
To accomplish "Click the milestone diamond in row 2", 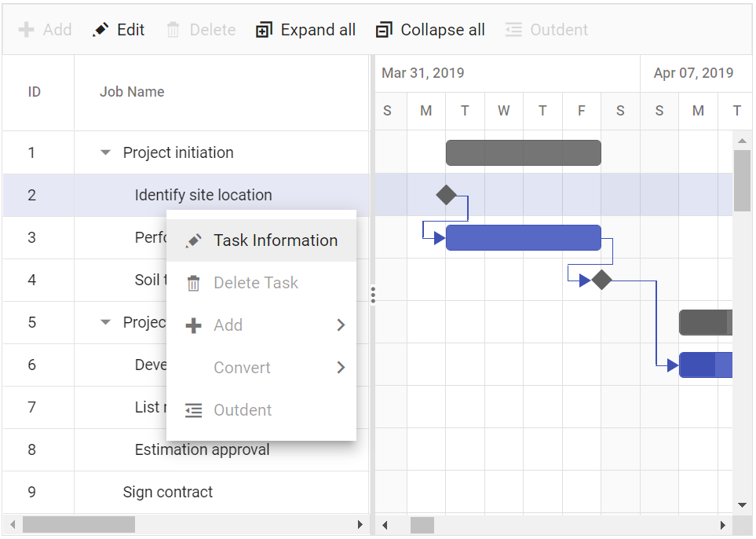I will point(446,195).
